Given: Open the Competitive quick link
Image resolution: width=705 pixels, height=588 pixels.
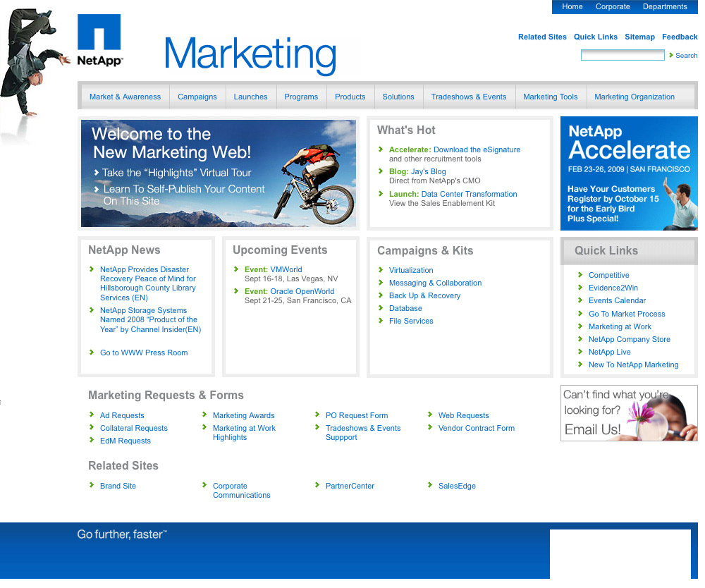Looking at the screenshot, I should tap(609, 275).
